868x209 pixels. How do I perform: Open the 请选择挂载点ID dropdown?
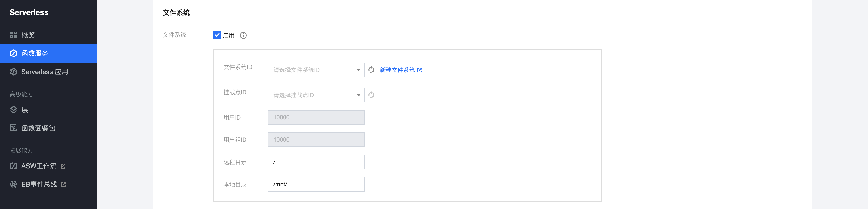click(x=316, y=95)
